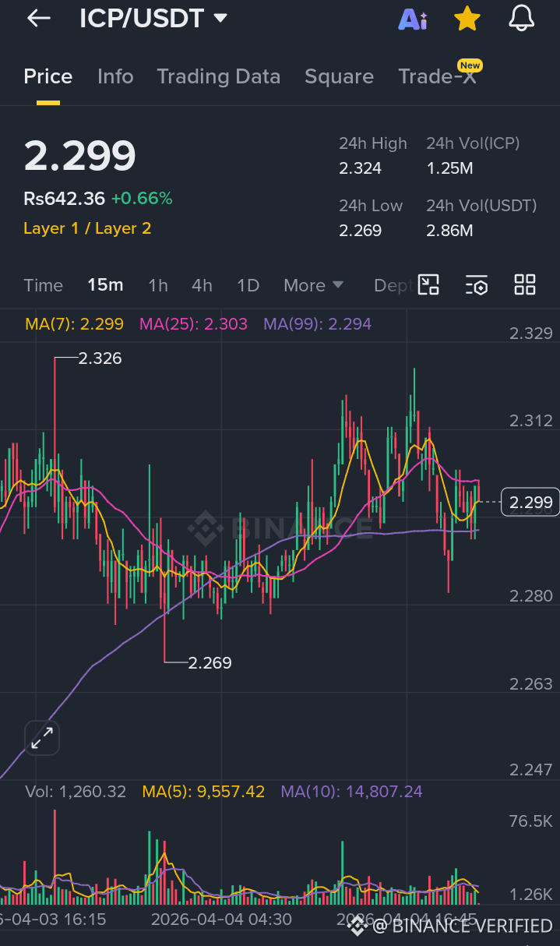Viewport: 560px width, 946px height.
Task: Tap the volume MA(10): 14,807.24 label
Action: coord(352,792)
